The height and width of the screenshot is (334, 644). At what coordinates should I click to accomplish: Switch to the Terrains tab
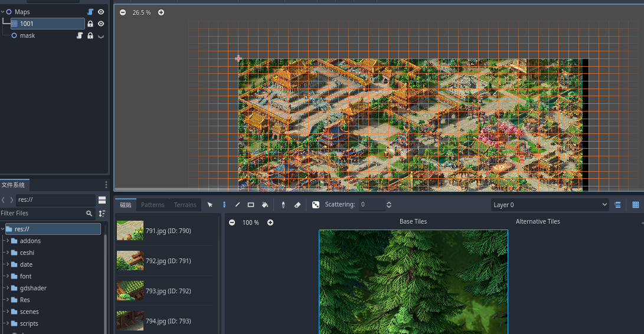pyautogui.click(x=185, y=205)
